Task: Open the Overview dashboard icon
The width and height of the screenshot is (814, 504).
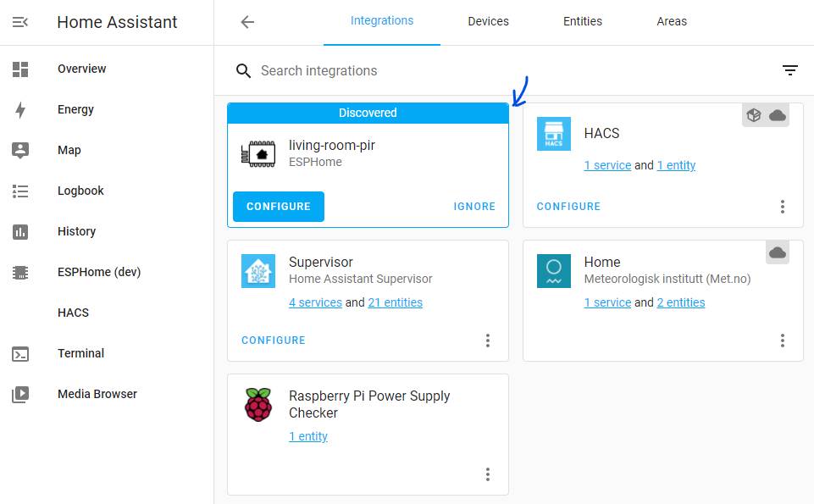Action: (20, 69)
